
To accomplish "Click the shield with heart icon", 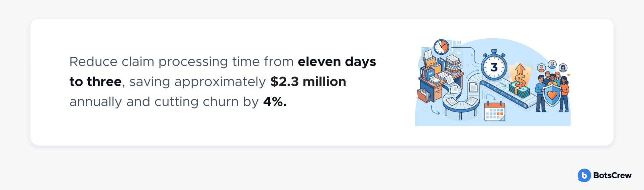I will click(x=552, y=95).
